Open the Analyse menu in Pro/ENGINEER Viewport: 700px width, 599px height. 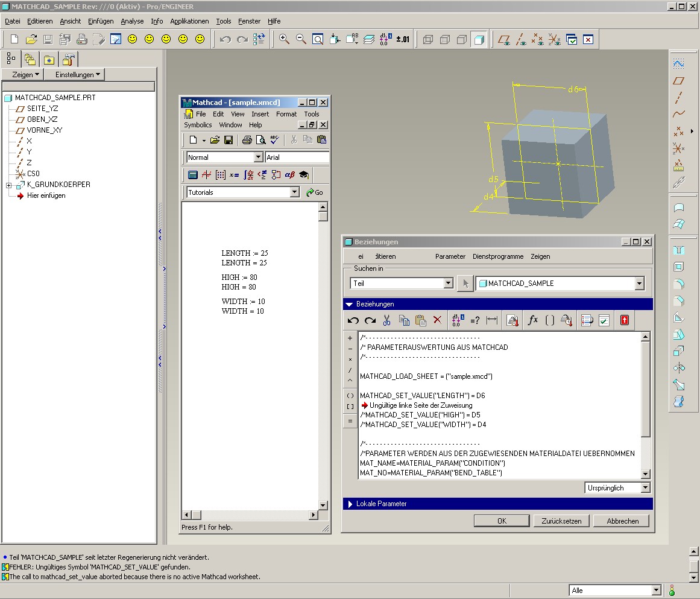pyautogui.click(x=132, y=21)
